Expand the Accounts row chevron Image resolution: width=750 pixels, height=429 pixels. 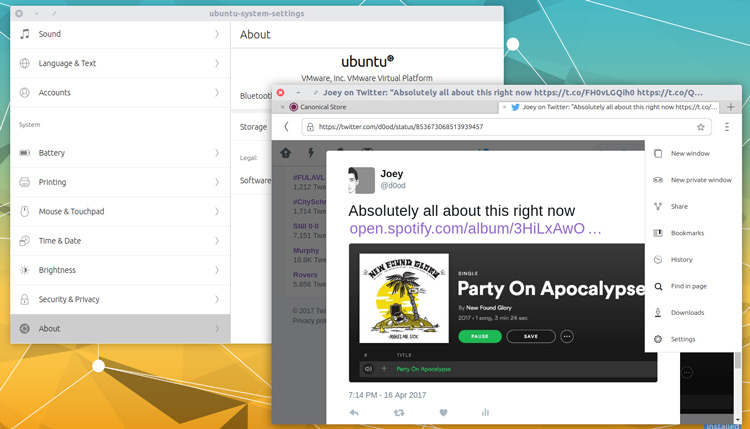(217, 92)
